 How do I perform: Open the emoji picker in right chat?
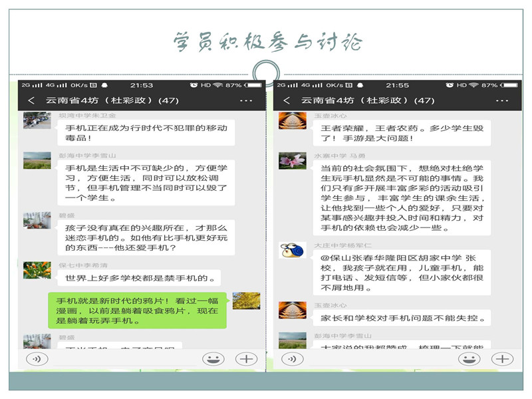469,359
